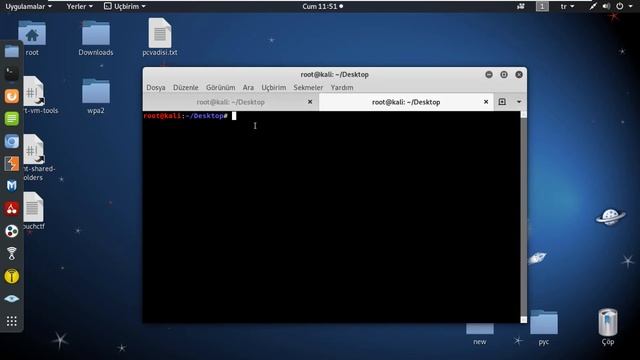The height and width of the screenshot is (360, 640).
Task: Open the Files manager from the dock
Action: (x=11, y=51)
